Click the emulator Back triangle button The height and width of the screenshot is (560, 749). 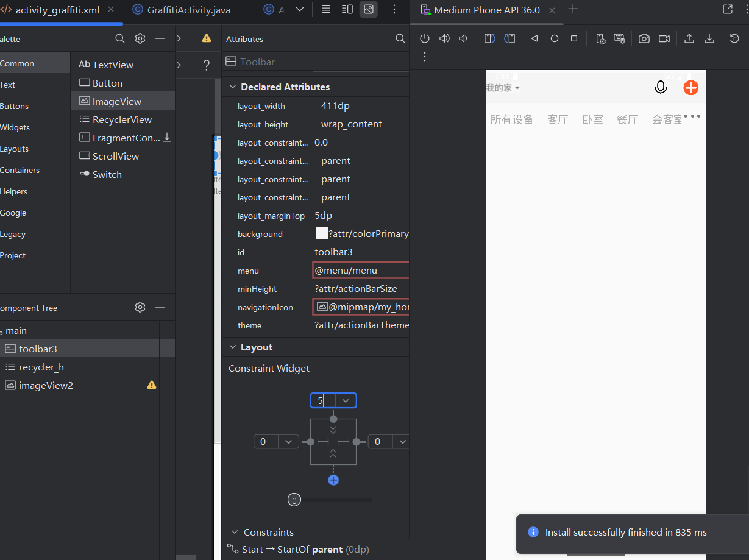point(534,38)
